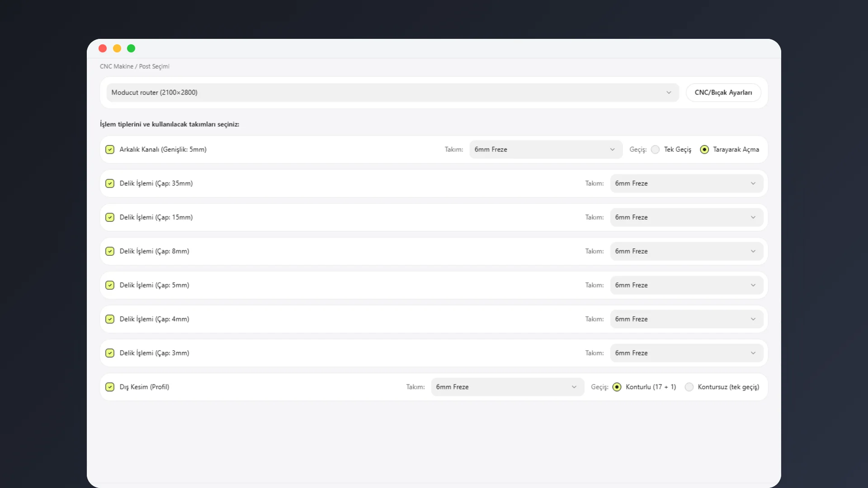The image size is (868, 488).
Task: Minimize the window with the yellow button
Action: 117,48
